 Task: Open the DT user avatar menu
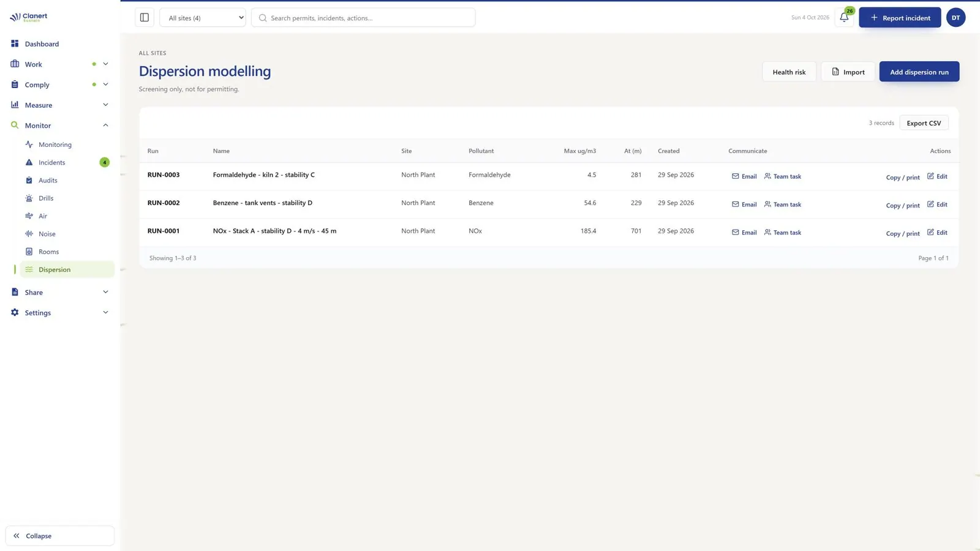coord(956,18)
